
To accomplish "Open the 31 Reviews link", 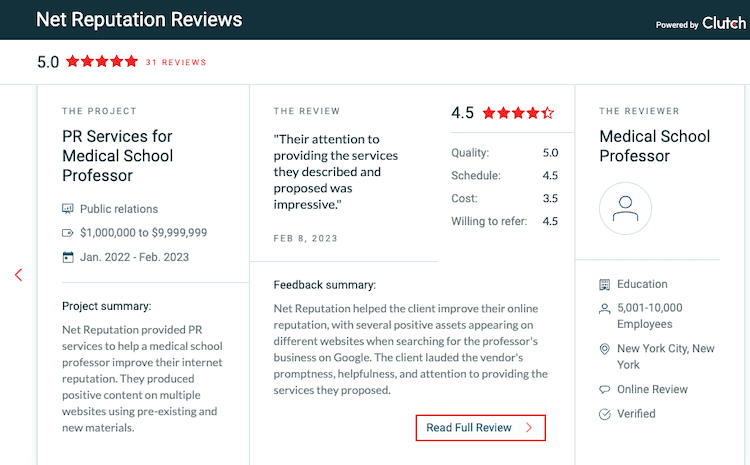I will tap(176, 62).
